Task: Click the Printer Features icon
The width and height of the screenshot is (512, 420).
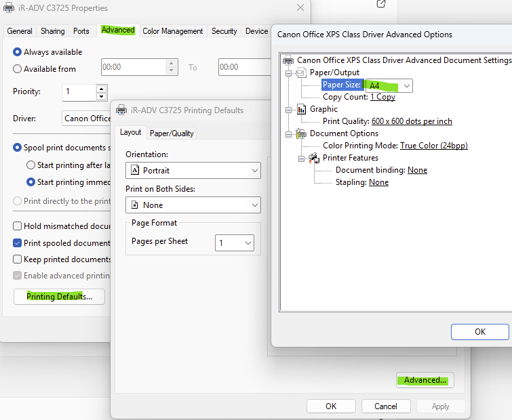Action: point(314,158)
